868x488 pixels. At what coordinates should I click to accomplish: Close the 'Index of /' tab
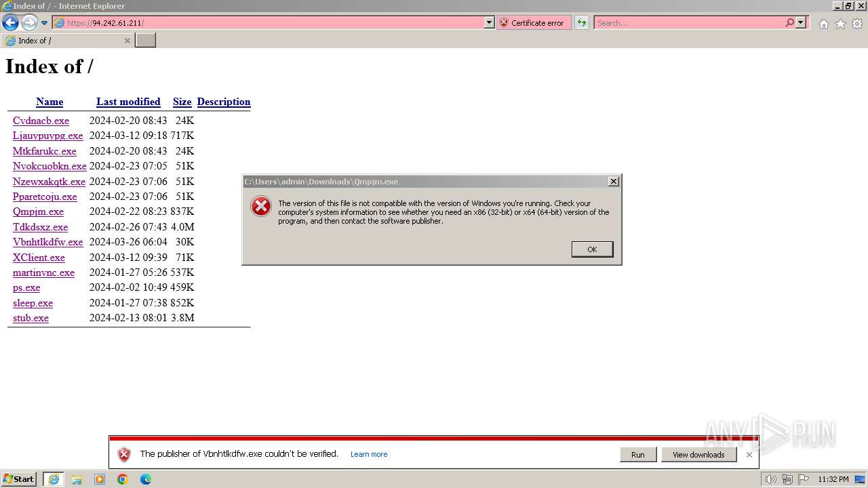[127, 41]
